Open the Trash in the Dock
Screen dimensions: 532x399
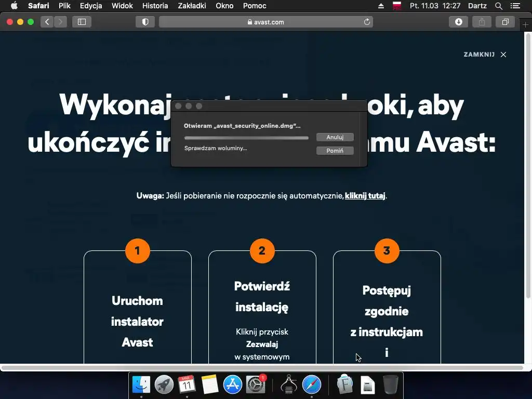click(391, 385)
